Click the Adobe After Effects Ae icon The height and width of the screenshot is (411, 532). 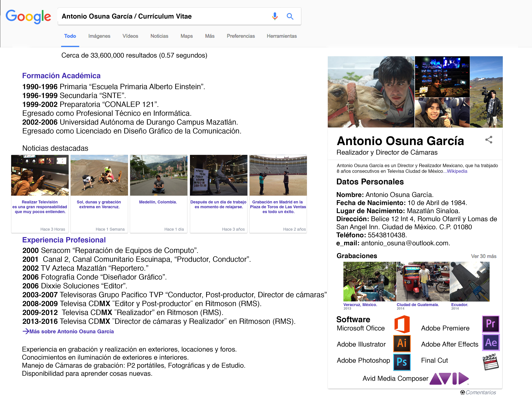click(491, 342)
